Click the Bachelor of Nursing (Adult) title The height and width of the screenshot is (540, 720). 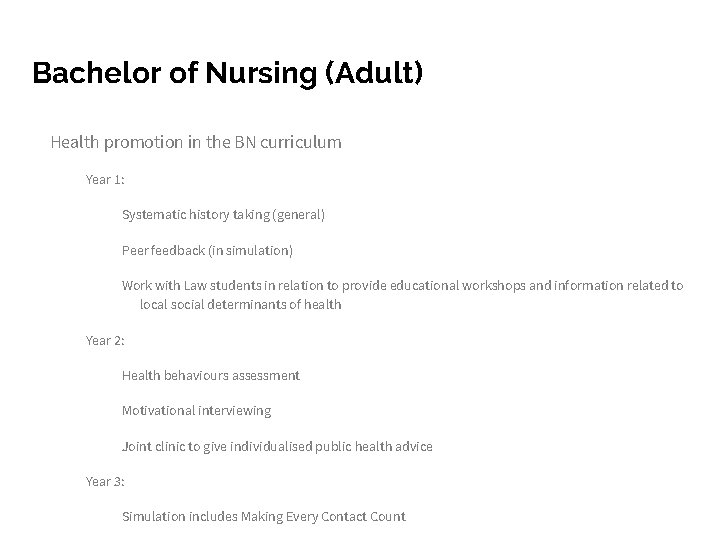227,73
